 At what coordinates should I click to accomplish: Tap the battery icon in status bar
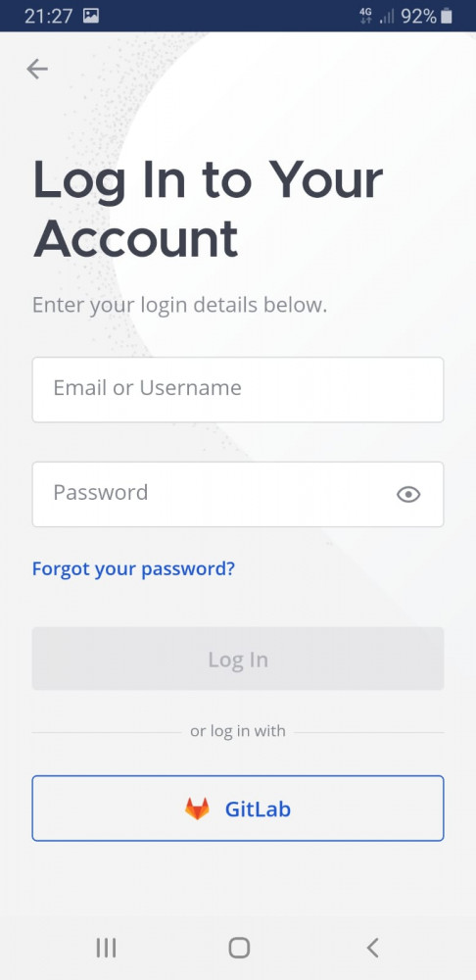point(446,16)
